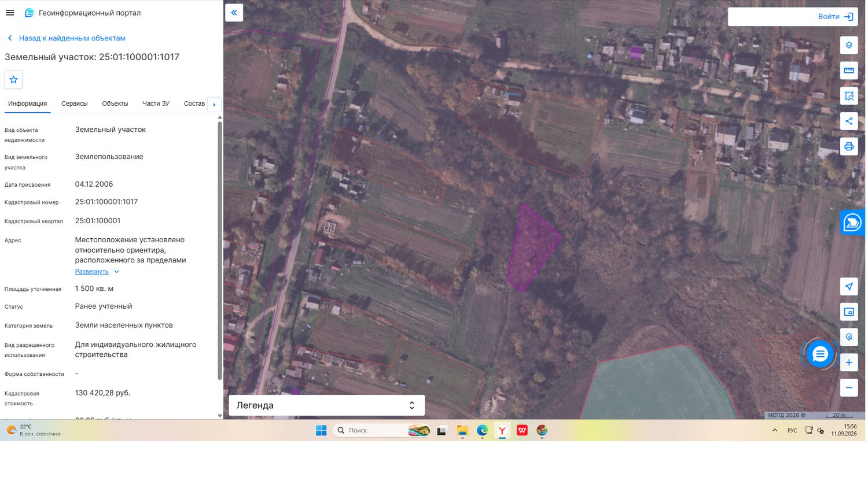Click the status text Ранее учтенный
Image resolution: width=868 pixels, height=488 pixels.
tap(104, 306)
